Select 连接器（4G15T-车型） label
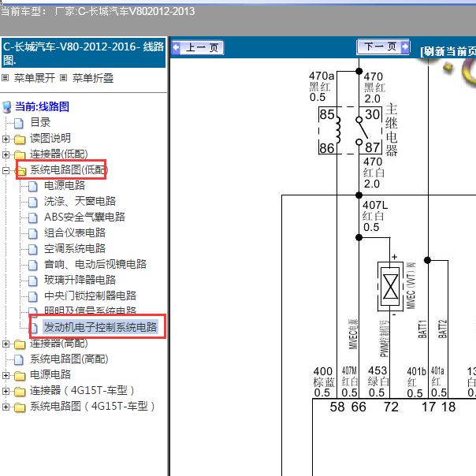This screenshot has width=476, height=476. coord(82,390)
